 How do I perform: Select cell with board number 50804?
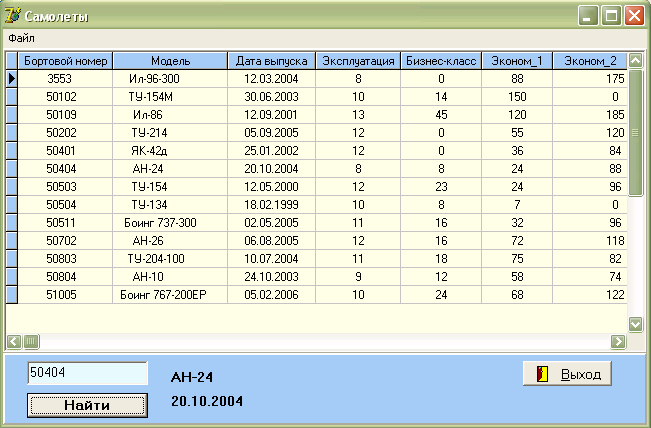[65, 276]
